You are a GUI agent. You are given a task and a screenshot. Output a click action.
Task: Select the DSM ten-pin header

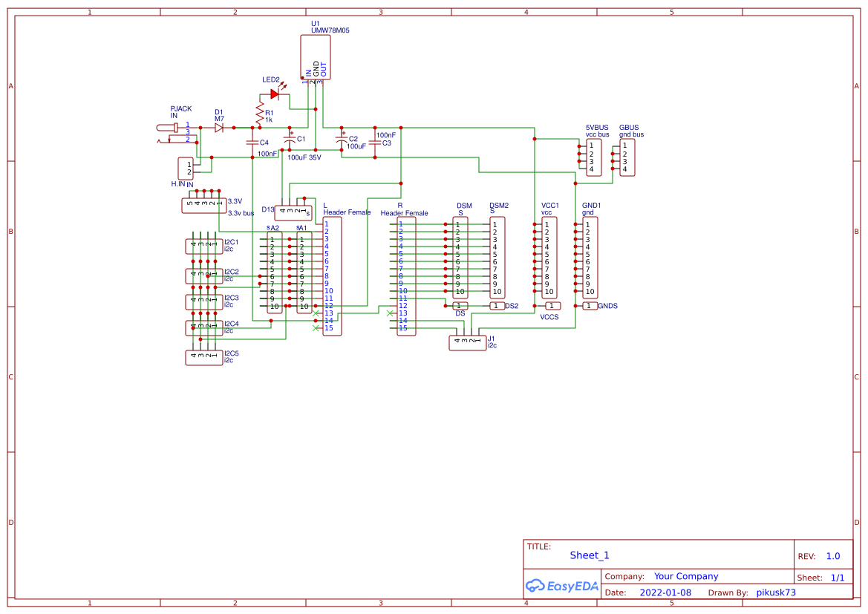click(x=460, y=258)
